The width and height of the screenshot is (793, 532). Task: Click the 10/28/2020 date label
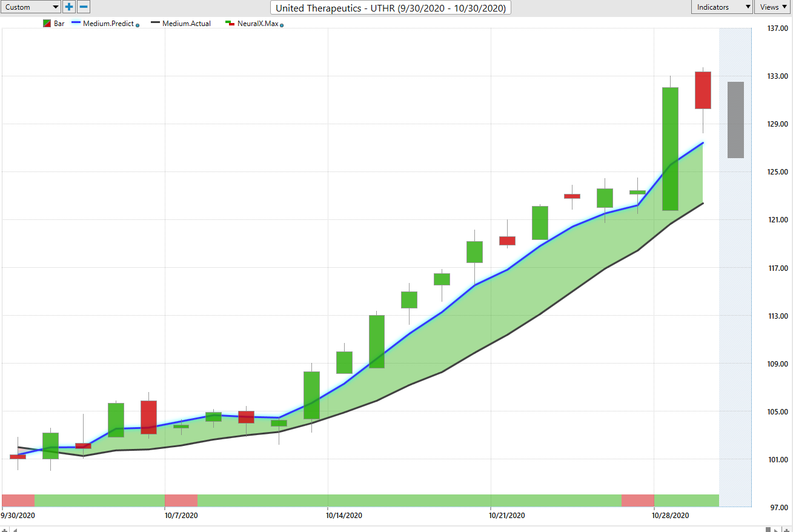(x=670, y=515)
